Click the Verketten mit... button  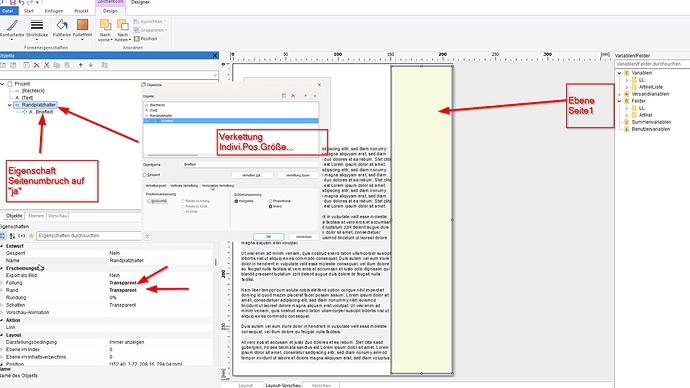[252, 175]
